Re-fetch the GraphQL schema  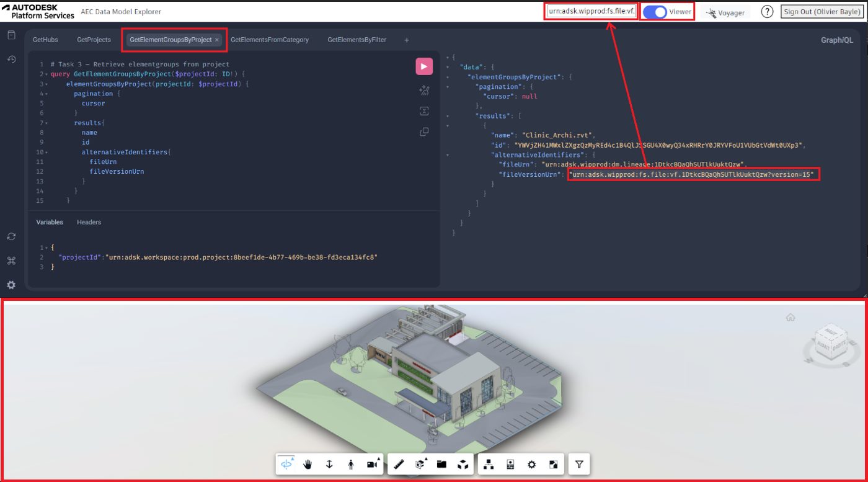pos(11,237)
